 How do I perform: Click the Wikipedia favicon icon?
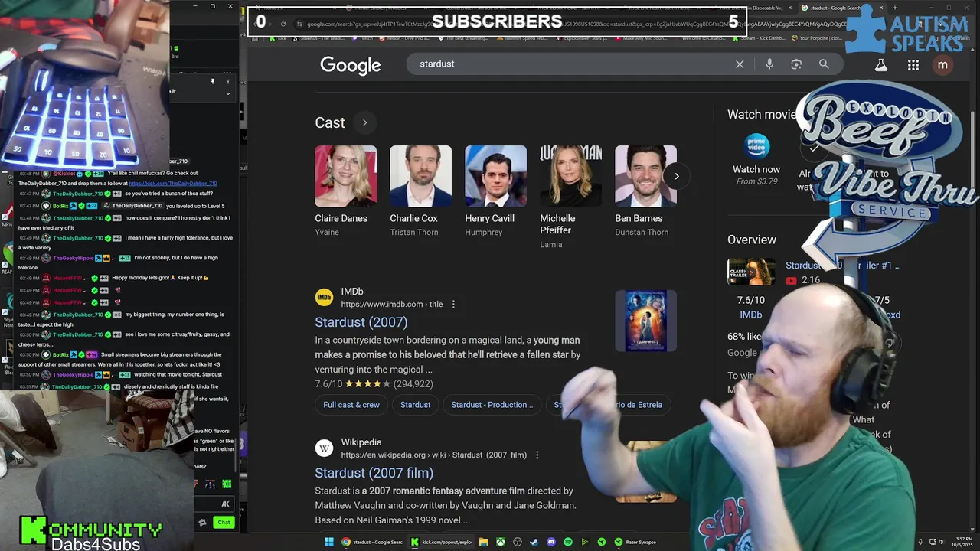click(325, 448)
